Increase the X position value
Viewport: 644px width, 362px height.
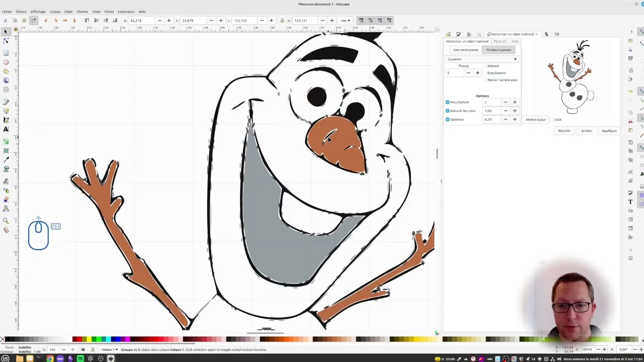pyautogui.click(x=169, y=21)
